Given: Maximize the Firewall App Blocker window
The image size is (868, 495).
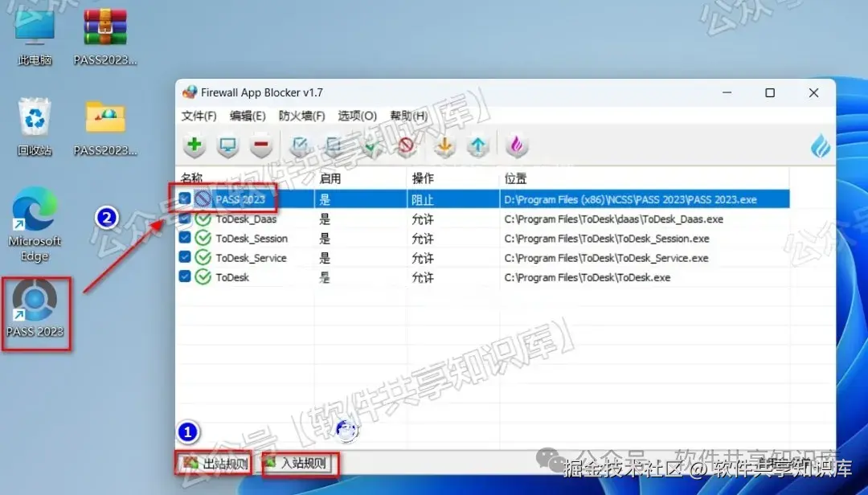Looking at the screenshot, I should click(x=770, y=92).
